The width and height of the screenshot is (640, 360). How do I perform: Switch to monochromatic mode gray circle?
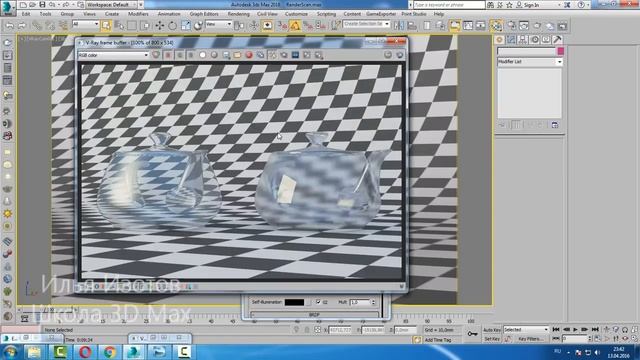click(214, 55)
